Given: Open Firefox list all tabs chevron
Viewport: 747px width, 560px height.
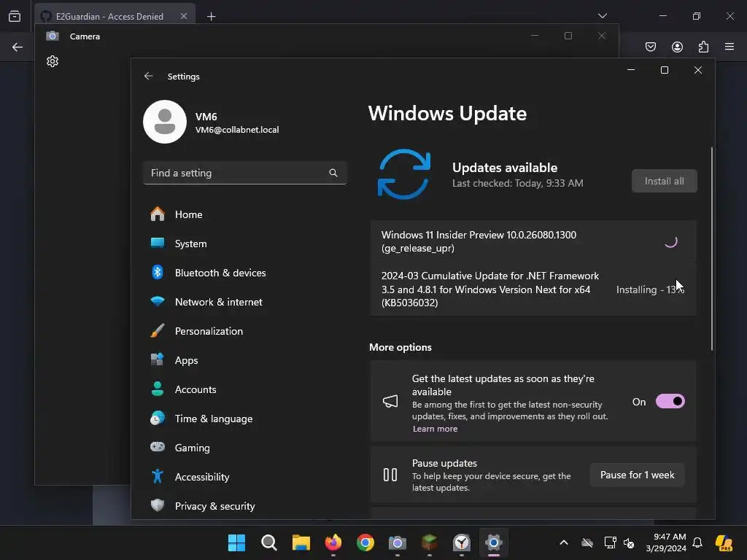Looking at the screenshot, I should [x=602, y=16].
